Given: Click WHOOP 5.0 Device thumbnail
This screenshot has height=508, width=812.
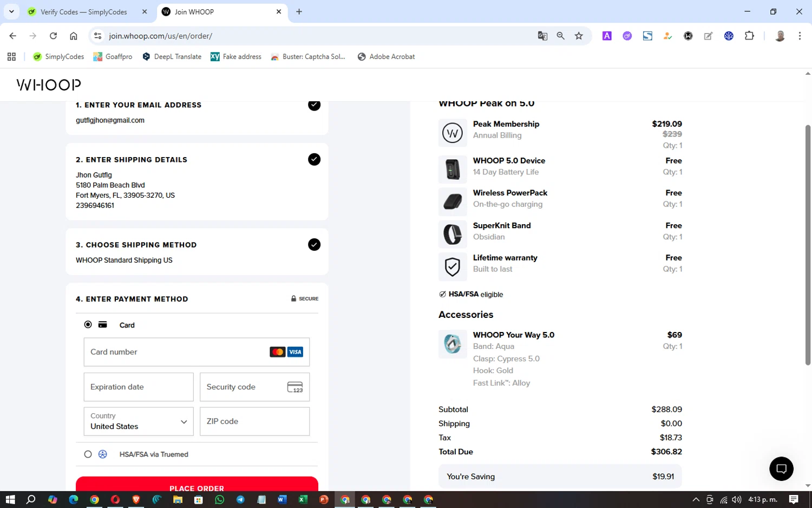Looking at the screenshot, I should [x=453, y=169].
